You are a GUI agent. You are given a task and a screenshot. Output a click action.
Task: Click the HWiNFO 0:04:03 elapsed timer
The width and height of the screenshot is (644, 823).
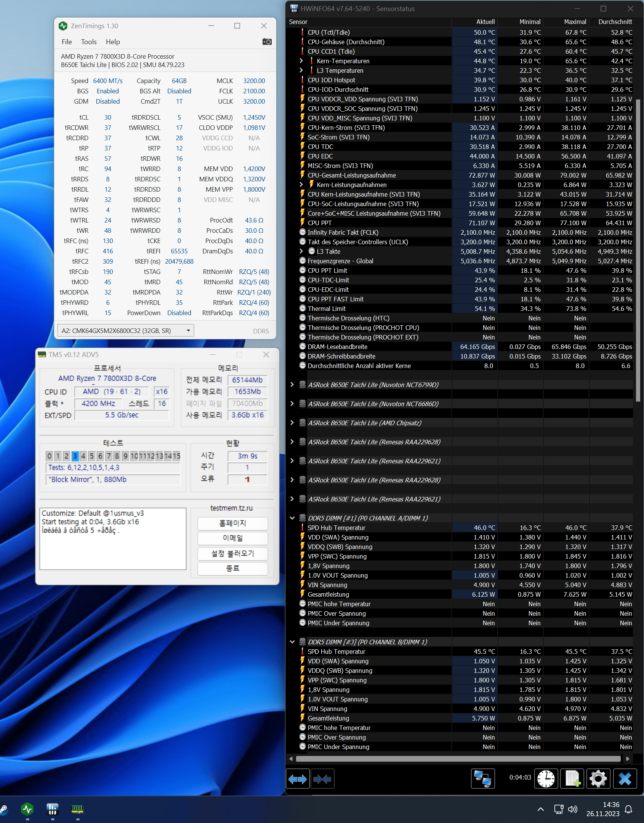pyautogui.click(x=520, y=777)
